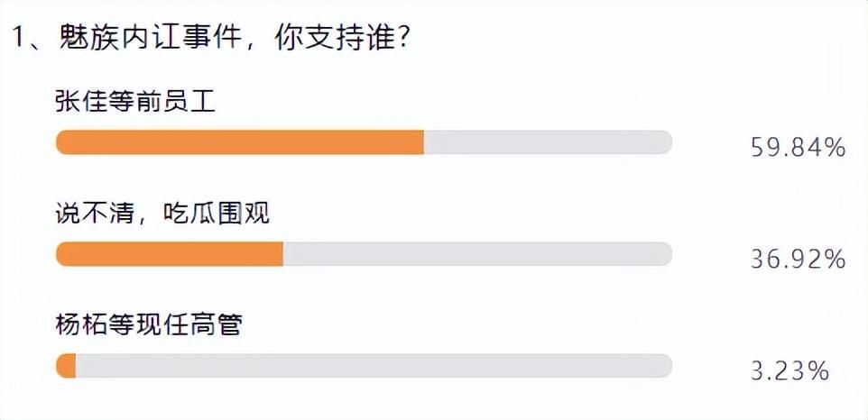Click the word 魅族 in the title

[88, 40]
